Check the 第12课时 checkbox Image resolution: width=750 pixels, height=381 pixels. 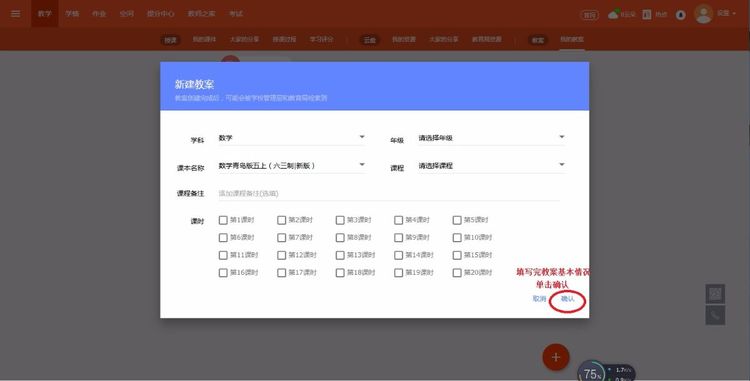(281, 255)
